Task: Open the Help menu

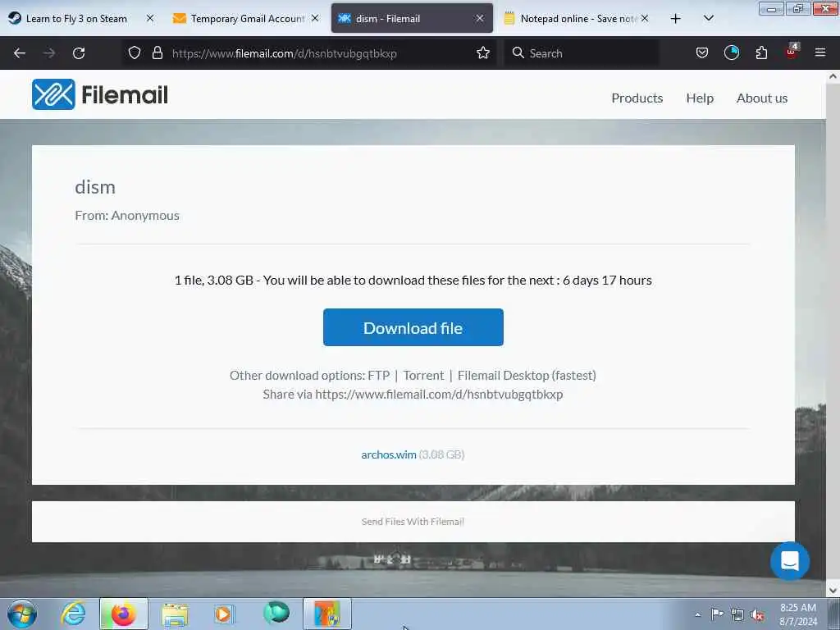Action: 700,98
